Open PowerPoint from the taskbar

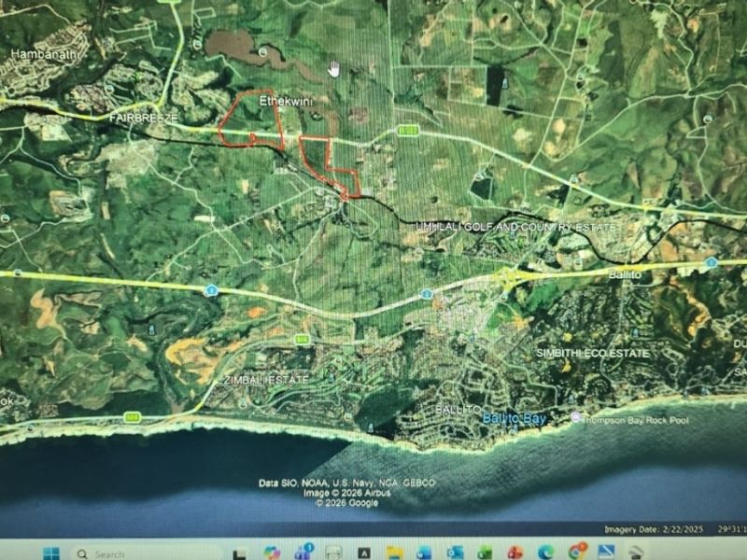pos(515,553)
